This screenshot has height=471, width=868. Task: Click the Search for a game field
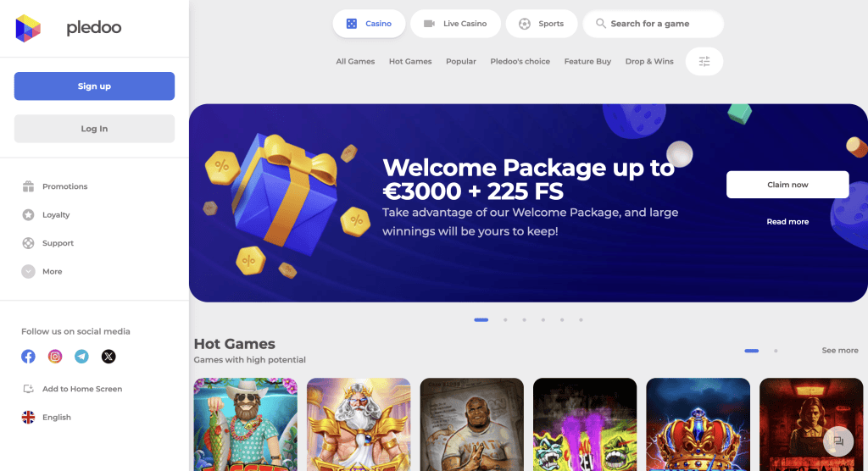point(654,24)
